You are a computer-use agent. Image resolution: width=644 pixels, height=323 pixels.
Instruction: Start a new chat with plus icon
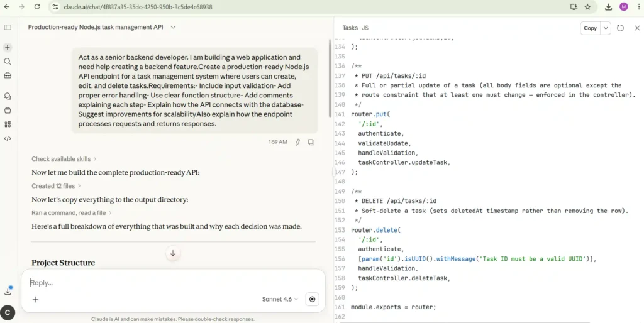tap(8, 48)
